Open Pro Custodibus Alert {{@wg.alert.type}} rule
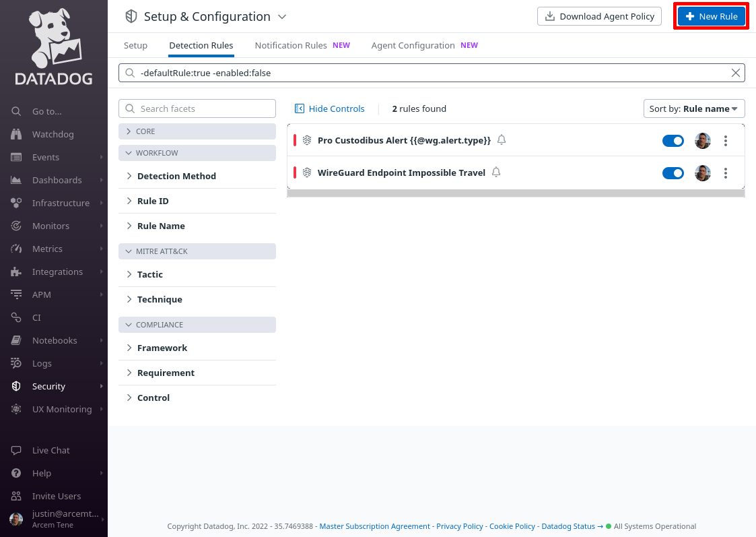The image size is (756, 537). (x=404, y=140)
